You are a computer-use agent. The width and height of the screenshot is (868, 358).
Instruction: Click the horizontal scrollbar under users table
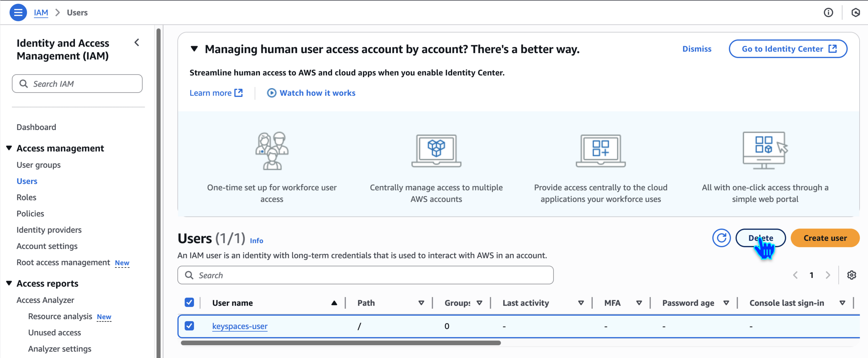click(341, 343)
